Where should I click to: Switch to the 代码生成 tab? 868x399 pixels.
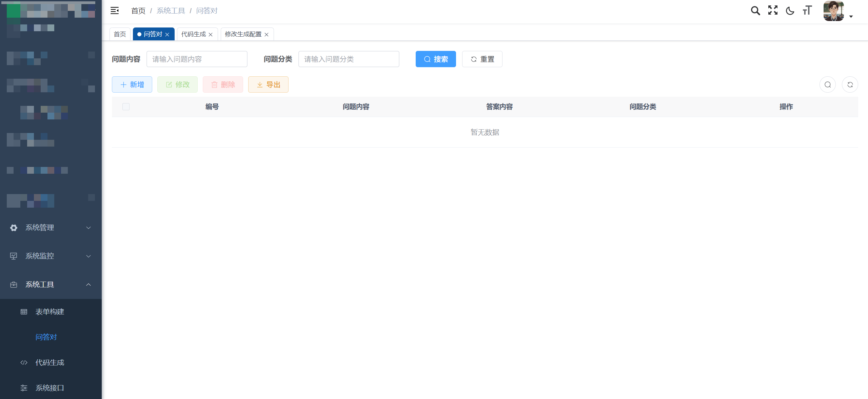coord(193,34)
